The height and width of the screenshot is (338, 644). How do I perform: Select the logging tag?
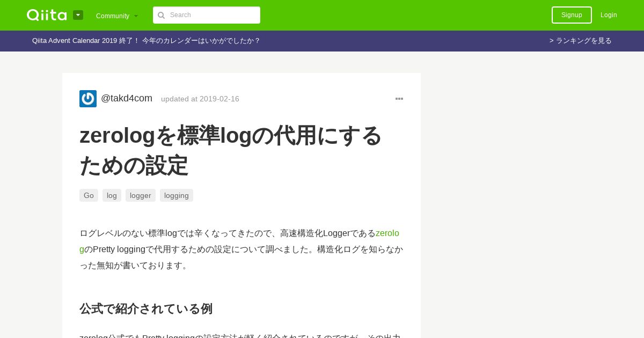(177, 195)
